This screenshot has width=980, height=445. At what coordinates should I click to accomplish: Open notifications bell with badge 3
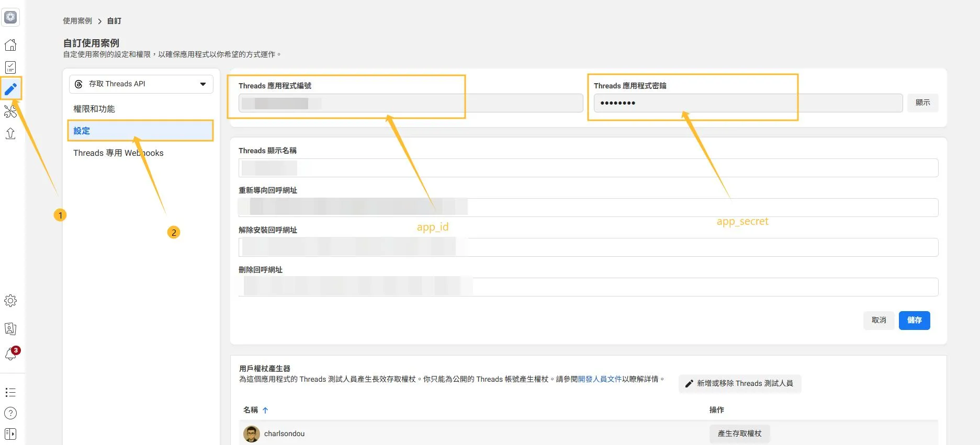tap(12, 353)
